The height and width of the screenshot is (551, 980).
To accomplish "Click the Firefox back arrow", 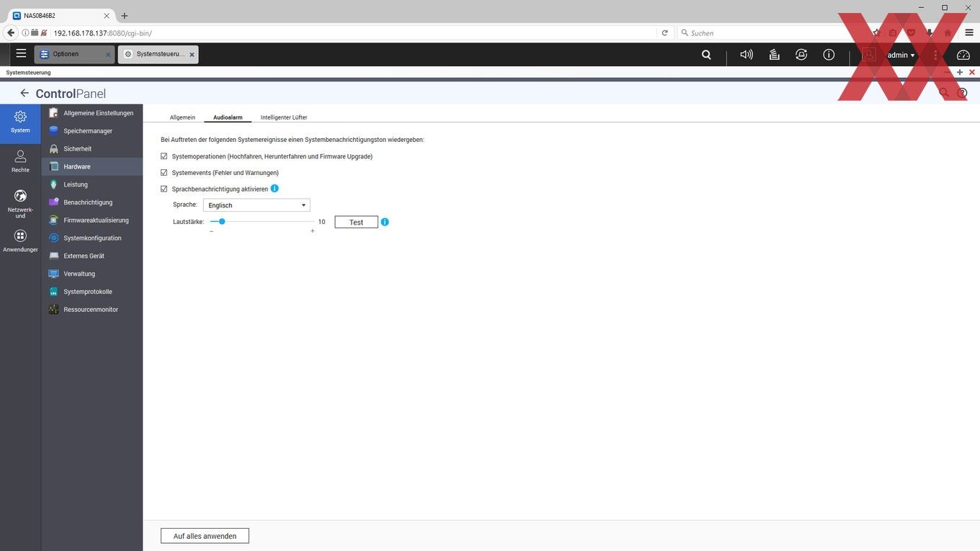I will click(11, 33).
